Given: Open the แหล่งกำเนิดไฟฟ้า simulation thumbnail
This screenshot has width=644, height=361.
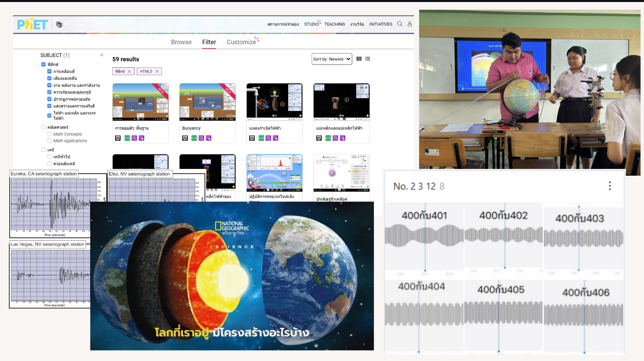Looking at the screenshot, I should click(x=275, y=102).
